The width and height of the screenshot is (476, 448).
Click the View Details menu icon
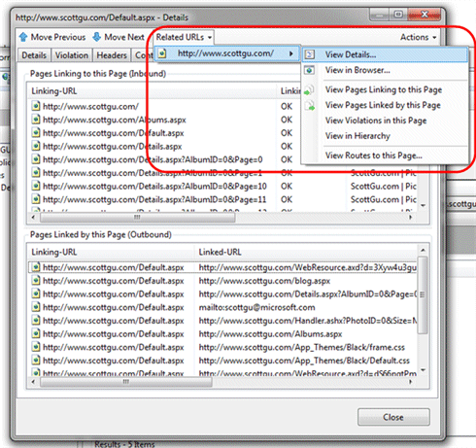(310, 54)
